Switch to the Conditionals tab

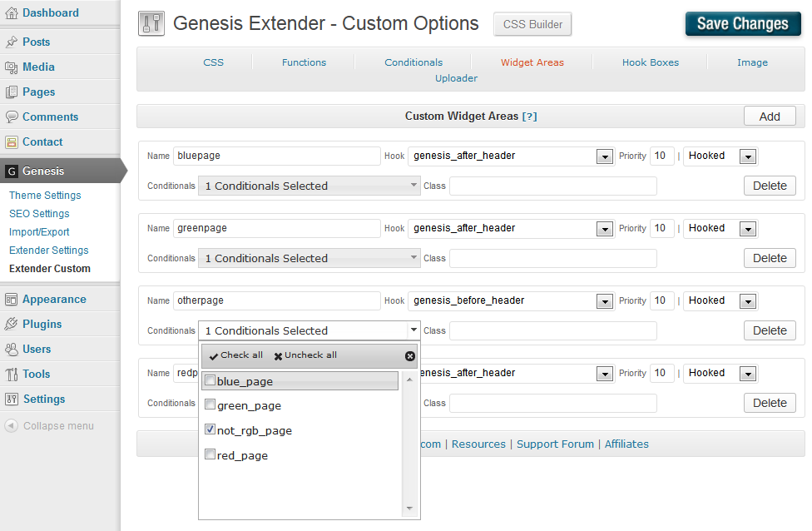click(413, 62)
